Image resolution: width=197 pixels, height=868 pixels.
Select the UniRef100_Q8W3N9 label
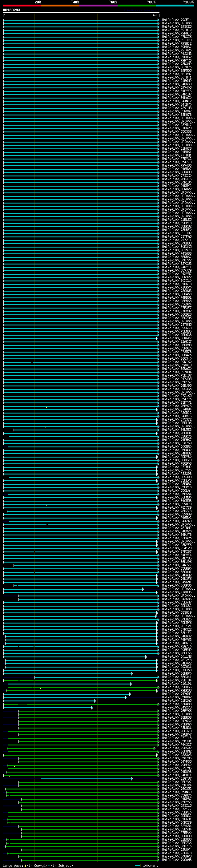(x=176, y=64)
